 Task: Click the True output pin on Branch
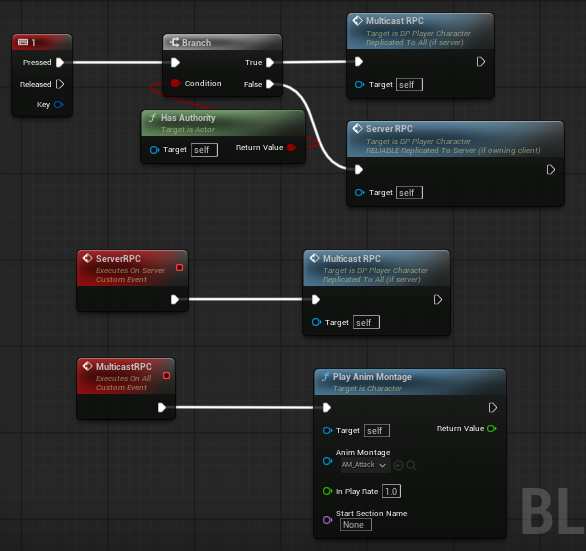point(270,62)
